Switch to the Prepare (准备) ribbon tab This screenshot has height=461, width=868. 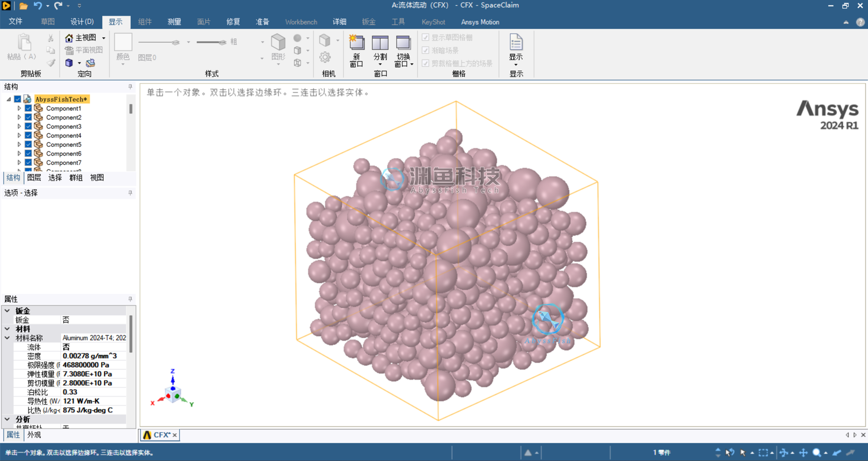263,22
